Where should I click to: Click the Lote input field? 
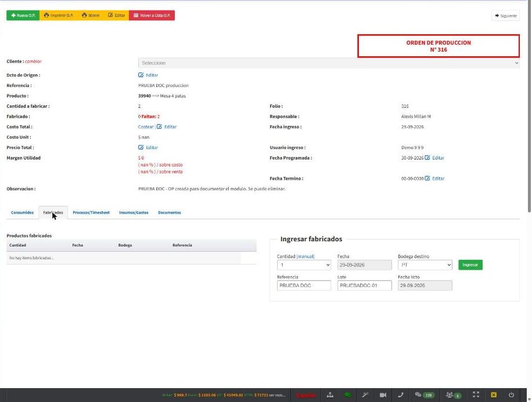click(x=364, y=285)
